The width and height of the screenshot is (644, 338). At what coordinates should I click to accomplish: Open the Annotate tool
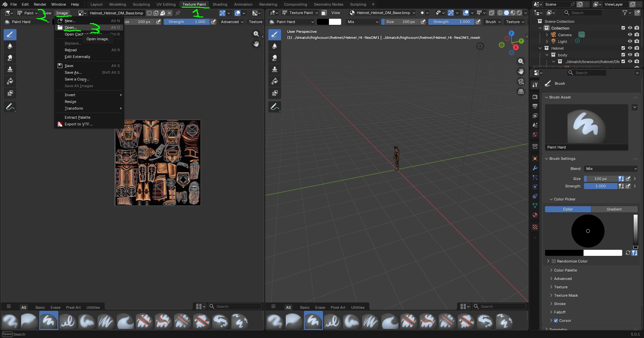[10, 106]
